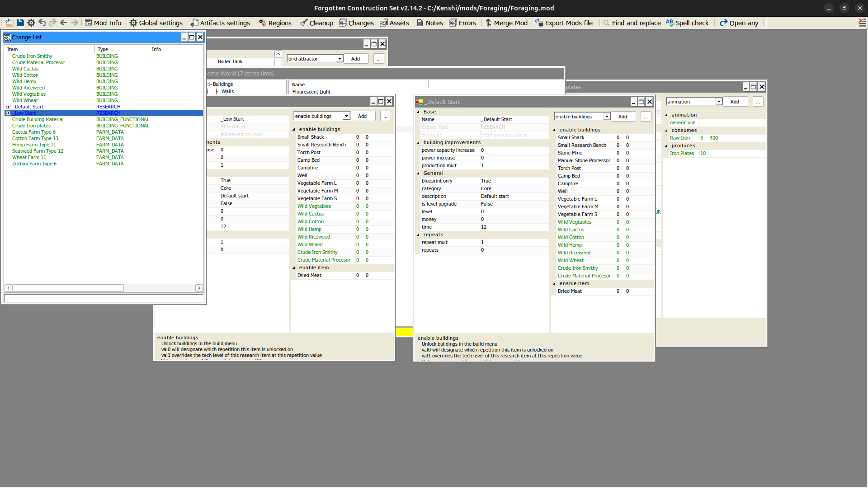Open Assets from the toolbar
The width and height of the screenshot is (868, 488).
click(x=394, y=23)
